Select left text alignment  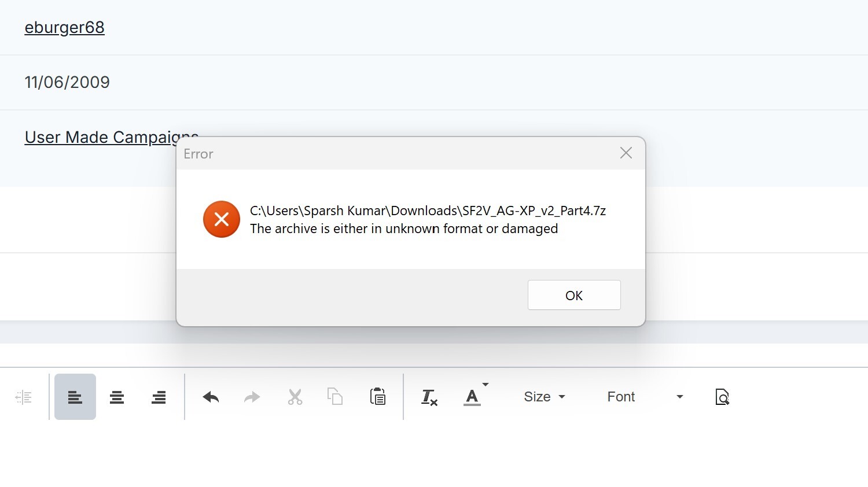(x=75, y=397)
